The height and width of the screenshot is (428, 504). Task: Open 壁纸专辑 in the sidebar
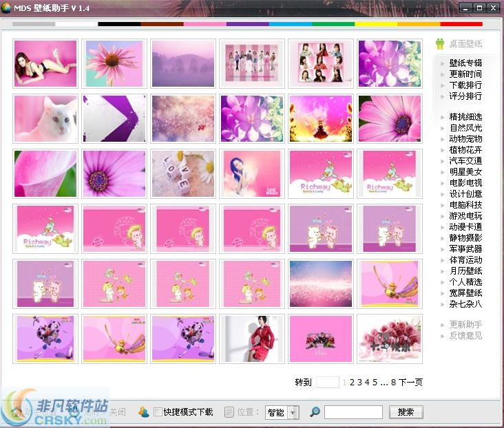tap(465, 63)
